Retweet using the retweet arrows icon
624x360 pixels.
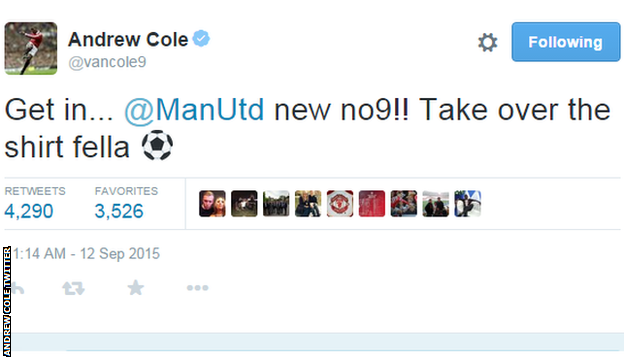click(x=74, y=288)
